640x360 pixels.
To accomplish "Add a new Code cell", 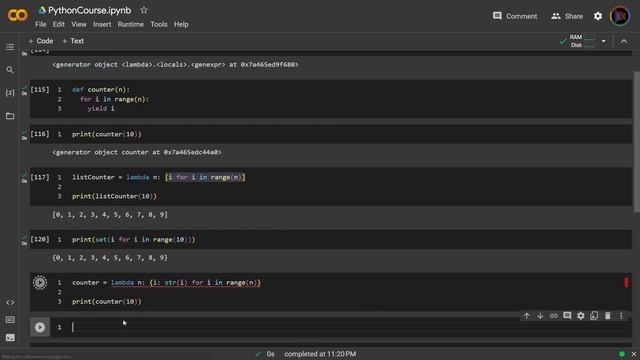I will (41, 41).
